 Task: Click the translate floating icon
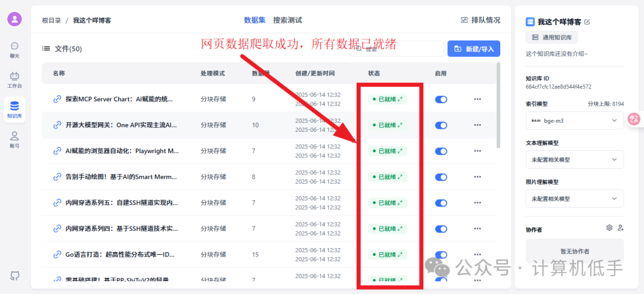(x=634, y=119)
